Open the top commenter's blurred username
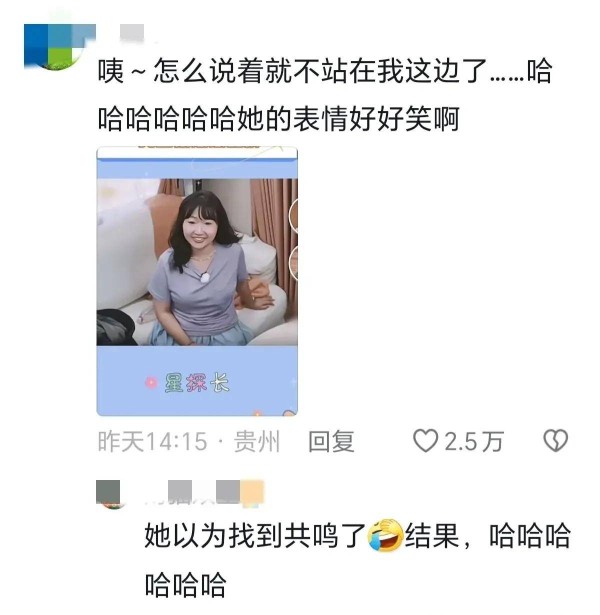 tap(132, 32)
